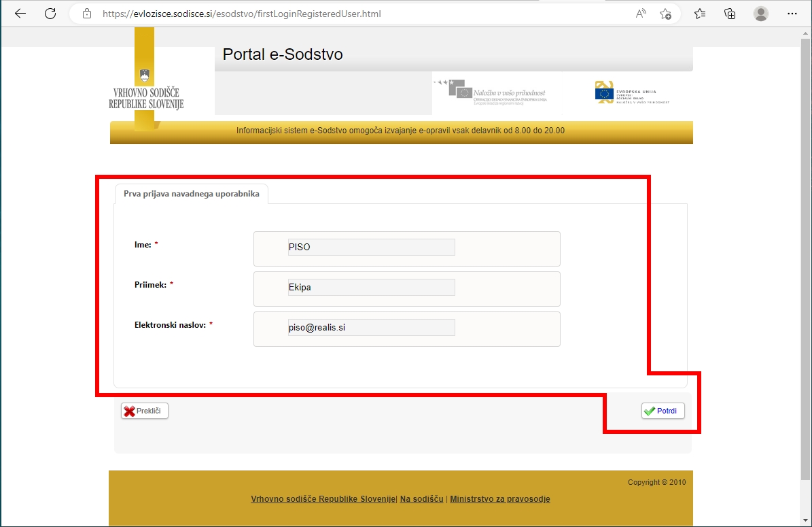Viewport: 812px width, 527px height.
Task: Open the browser Settings and more menu
Action: [x=792, y=14]
